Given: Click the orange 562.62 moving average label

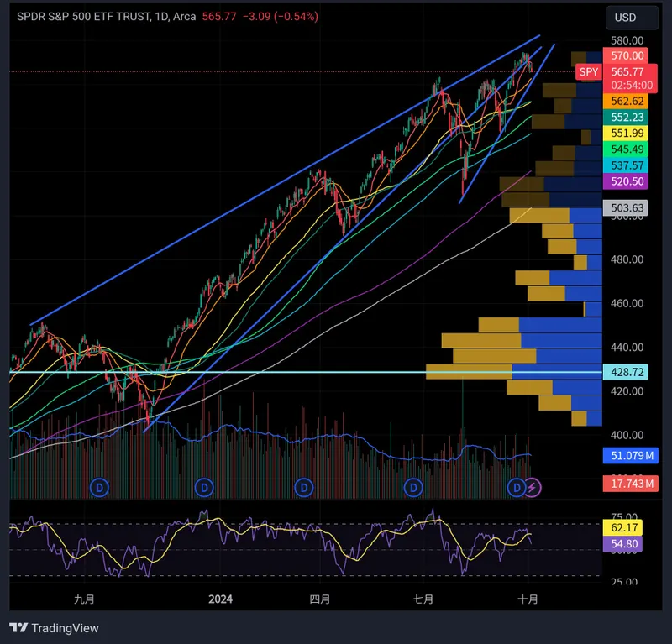Looking at the screenshot, I should point(626,101).
